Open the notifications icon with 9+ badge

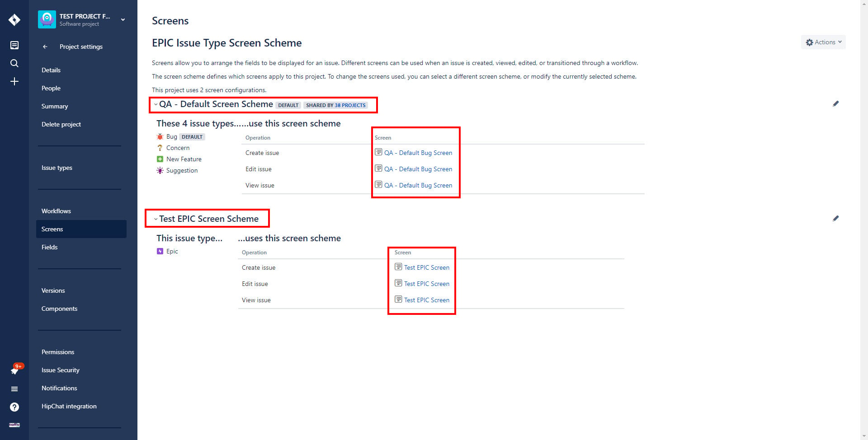pyautogui.click(x=15, y=370)
